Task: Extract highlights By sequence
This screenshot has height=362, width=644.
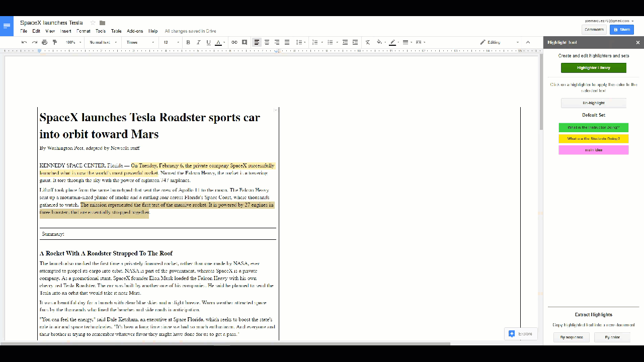Action: (x=572, y=337)
